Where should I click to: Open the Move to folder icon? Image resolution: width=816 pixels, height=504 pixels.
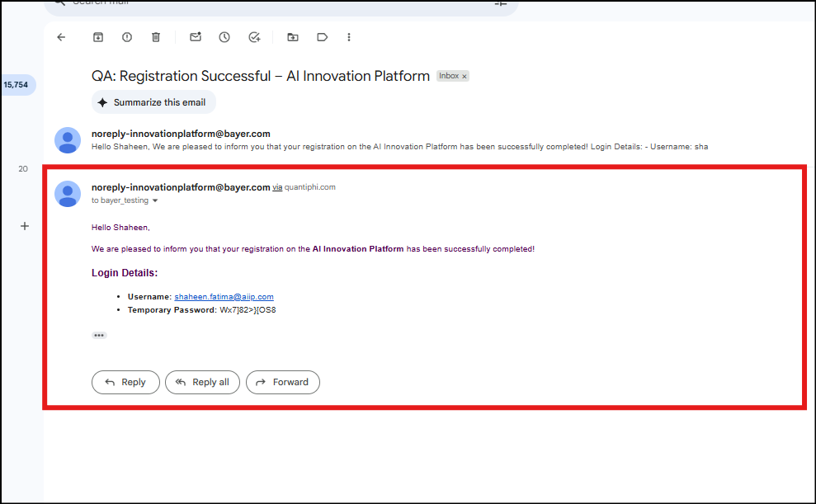coord(293,37)
